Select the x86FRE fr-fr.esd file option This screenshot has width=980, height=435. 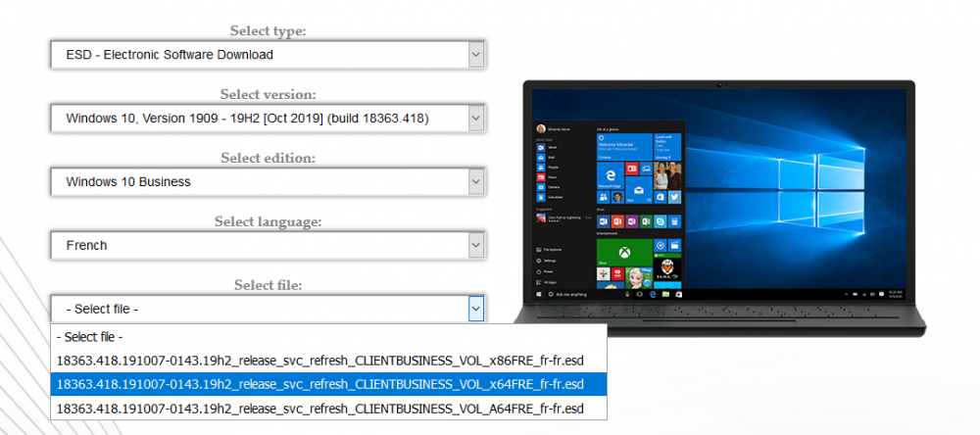[x=328, y=361]
